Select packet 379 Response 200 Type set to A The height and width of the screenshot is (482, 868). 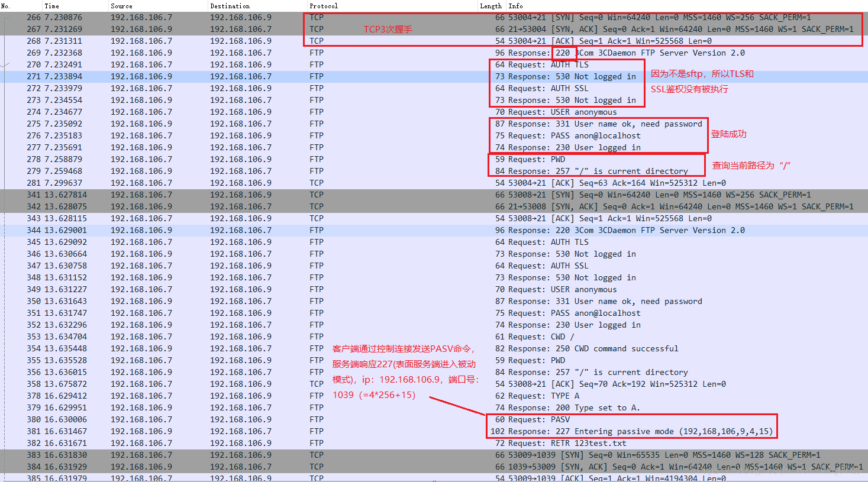click(434, 407)
